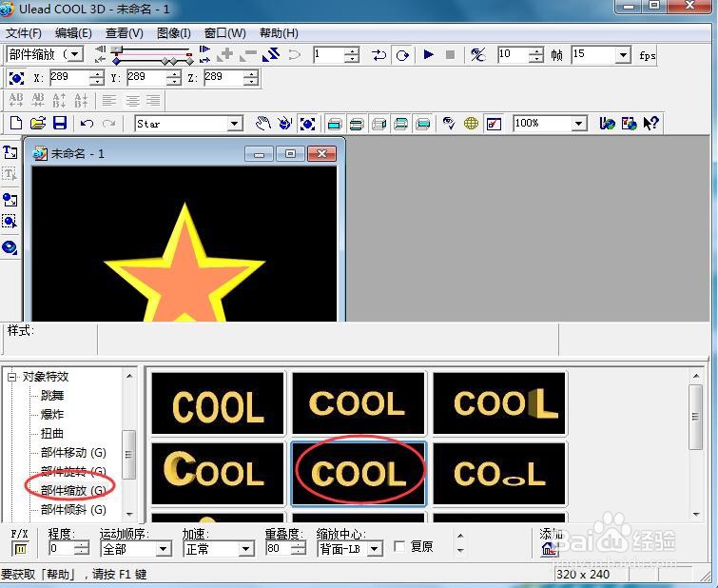The width and height of the screenshot is (718, 588).
Task: Open the 文件(F) menu
Action: 24,33
